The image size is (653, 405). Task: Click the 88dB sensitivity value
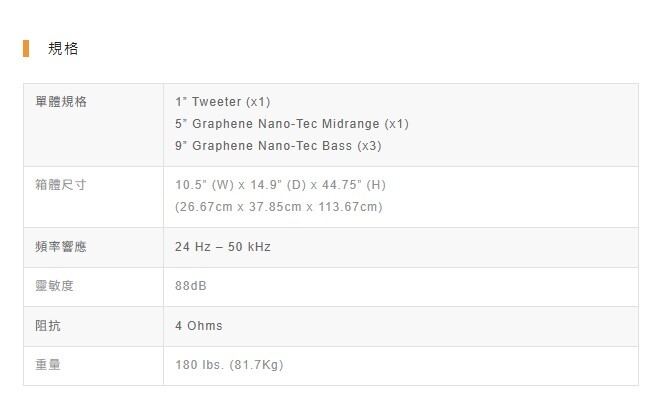point(191,286)
